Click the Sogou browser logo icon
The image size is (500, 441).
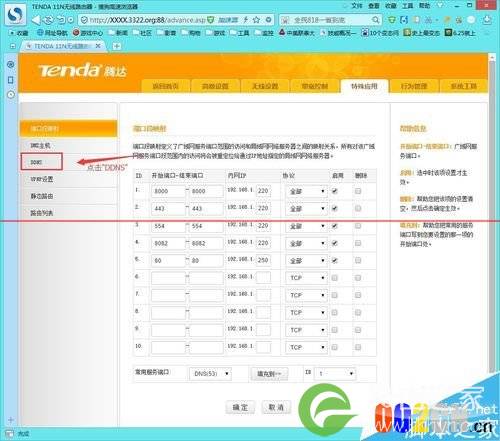(x=15, y=14)
